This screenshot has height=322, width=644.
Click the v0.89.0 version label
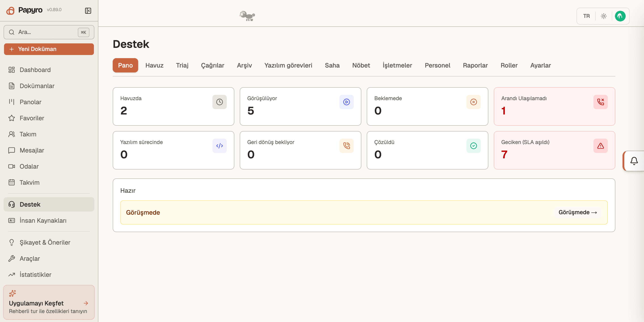[54, 10]
